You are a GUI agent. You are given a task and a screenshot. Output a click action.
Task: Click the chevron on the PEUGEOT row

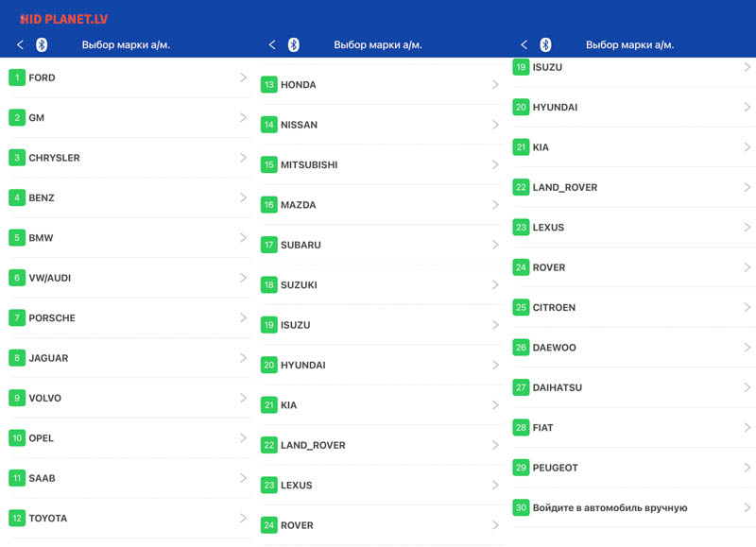(747, 468)
